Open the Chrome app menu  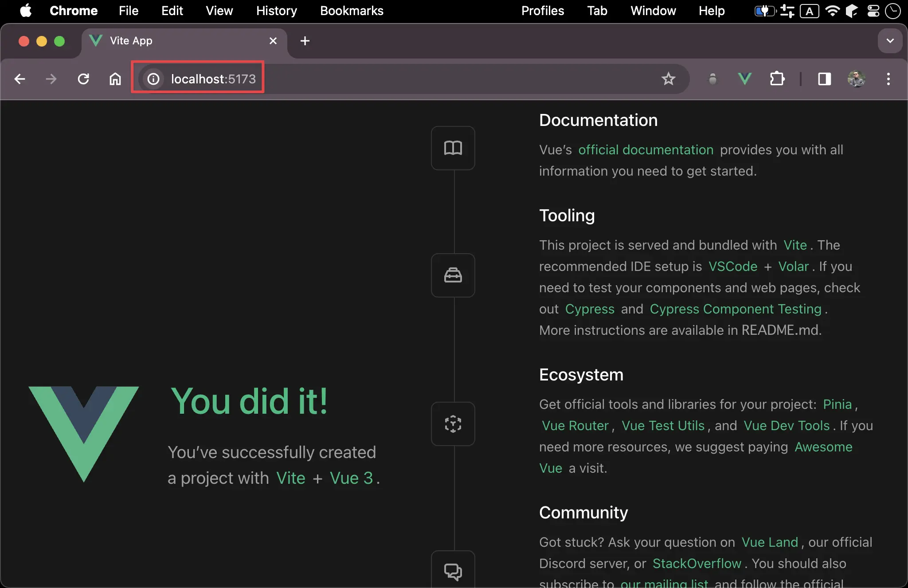[x=74, y=11]
